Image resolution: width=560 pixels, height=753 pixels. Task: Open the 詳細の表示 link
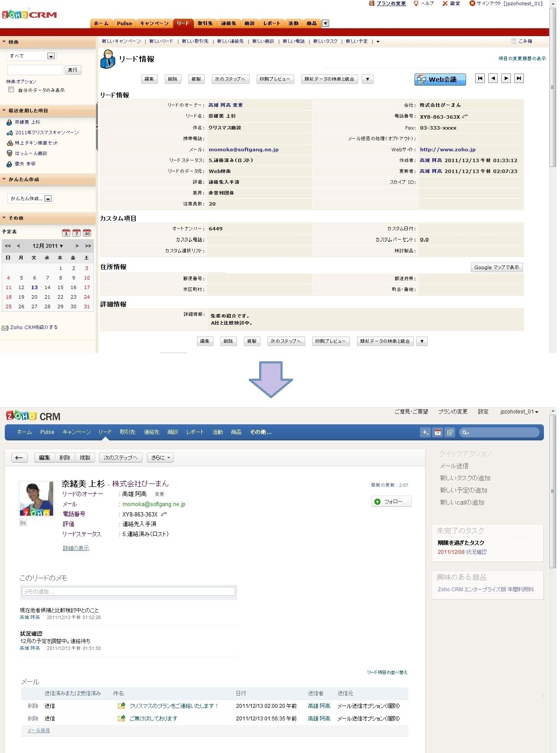pyautogui.click(x=76, y=548)
